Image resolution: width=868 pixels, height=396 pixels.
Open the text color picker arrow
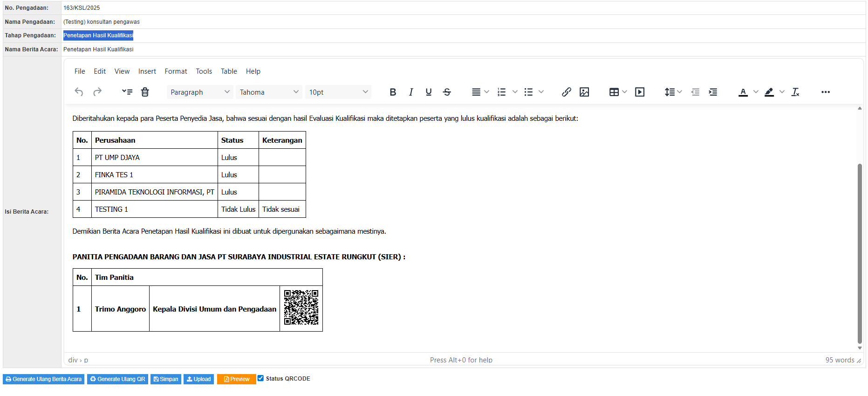pos(756,92)
